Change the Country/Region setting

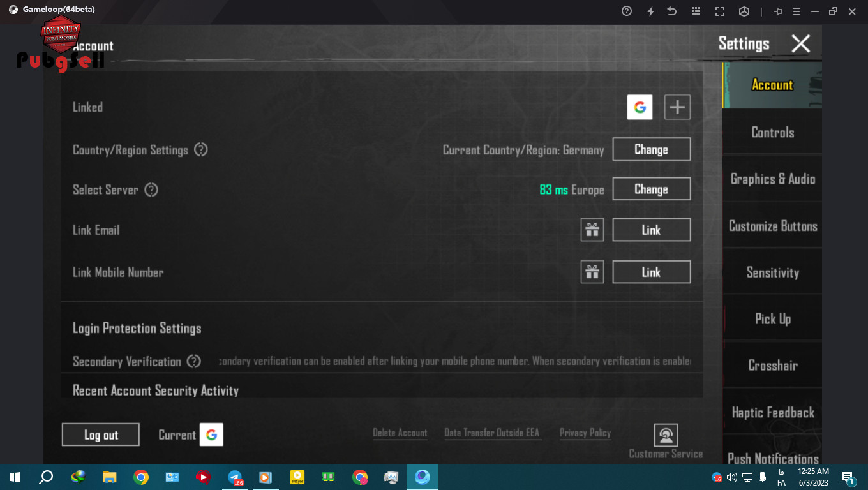(x=651, y=149)
